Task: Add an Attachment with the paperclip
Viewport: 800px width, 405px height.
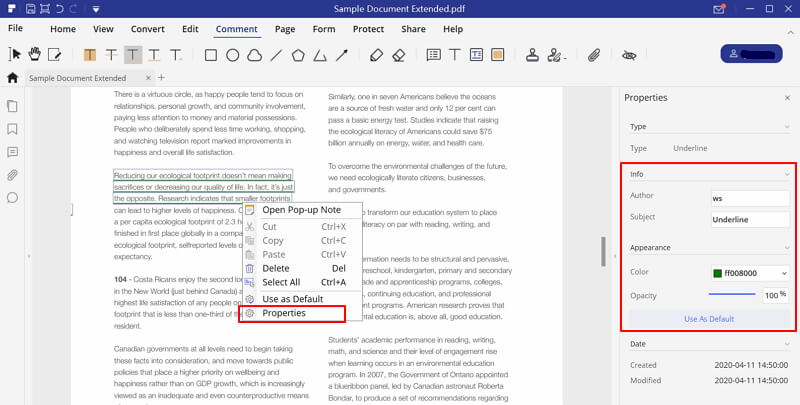Action: 593,55
